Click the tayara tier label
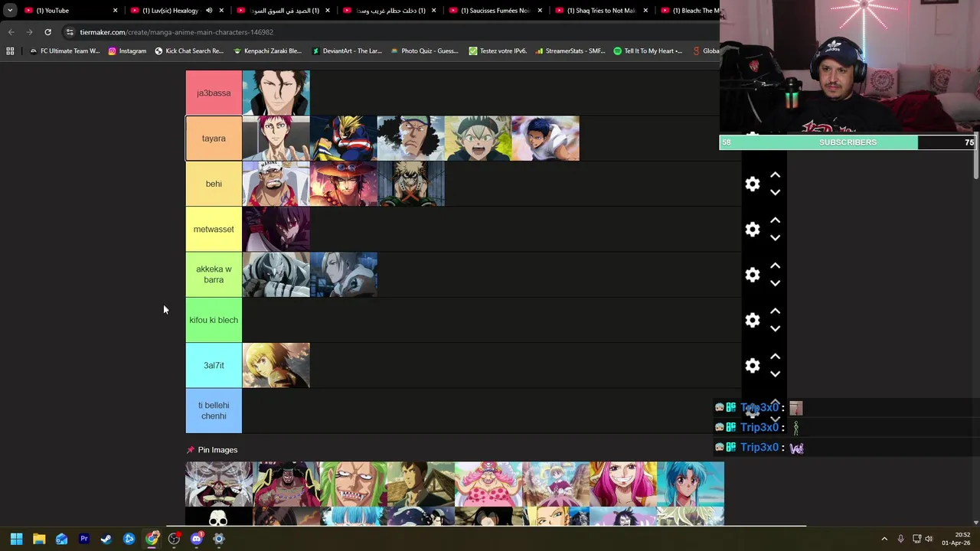Image resolution: width=980 pixels, height=551 pixels. click(214, 139)
